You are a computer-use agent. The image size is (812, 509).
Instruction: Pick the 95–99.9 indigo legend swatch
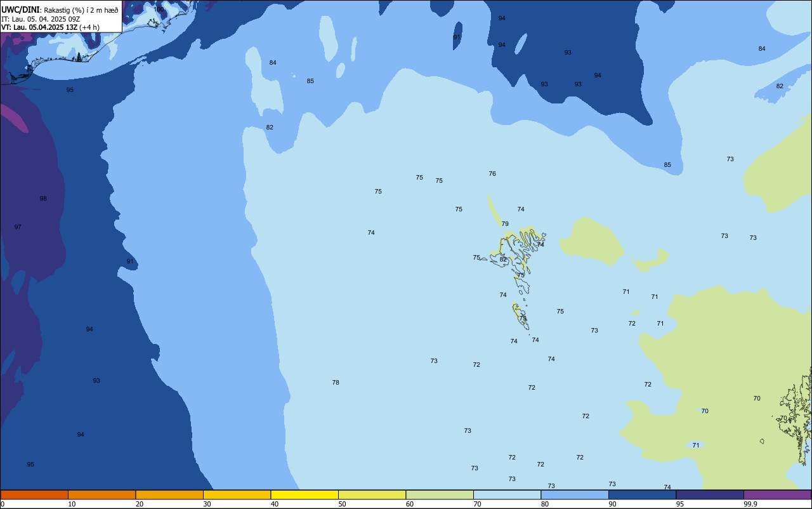click(x=710, y=494)
